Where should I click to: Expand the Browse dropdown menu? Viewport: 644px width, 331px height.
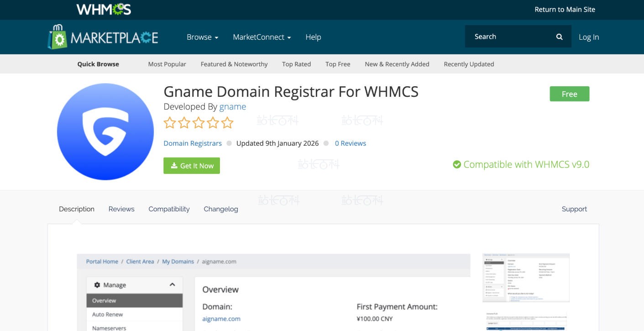[203, 37]
